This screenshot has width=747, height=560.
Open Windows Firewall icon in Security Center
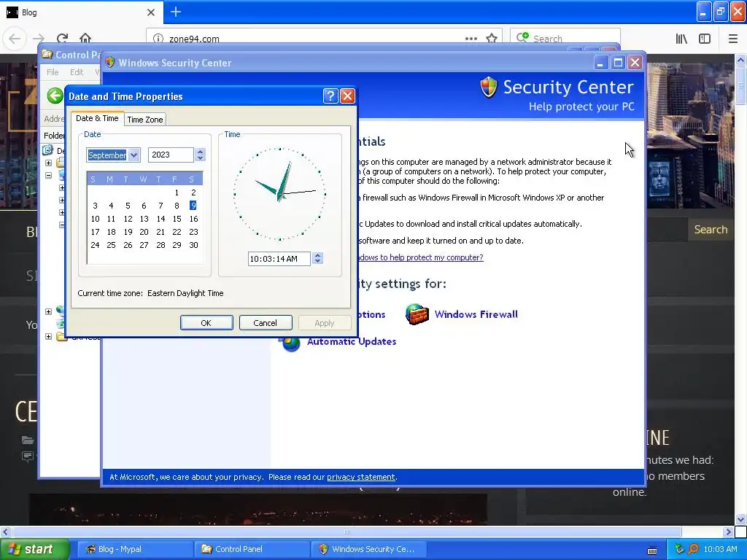[x=417, y=314]
